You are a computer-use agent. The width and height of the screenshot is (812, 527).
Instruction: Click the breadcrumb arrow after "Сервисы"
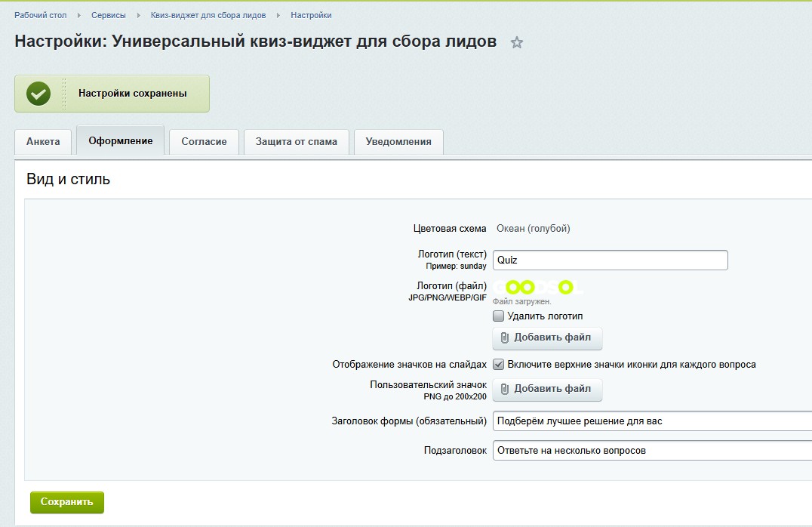click(138, 16)
